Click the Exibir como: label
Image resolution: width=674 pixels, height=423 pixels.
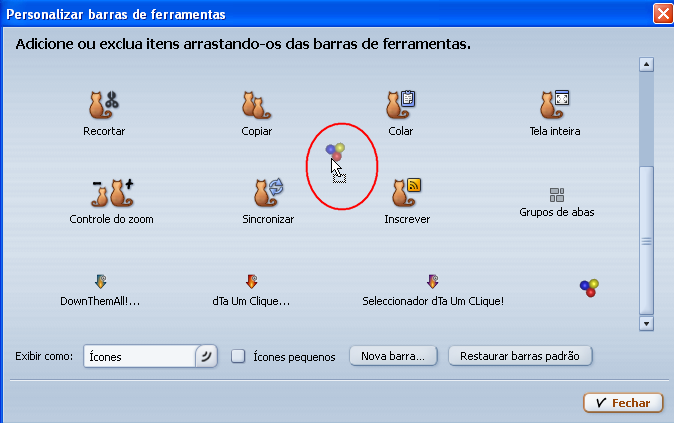point(44,356)
